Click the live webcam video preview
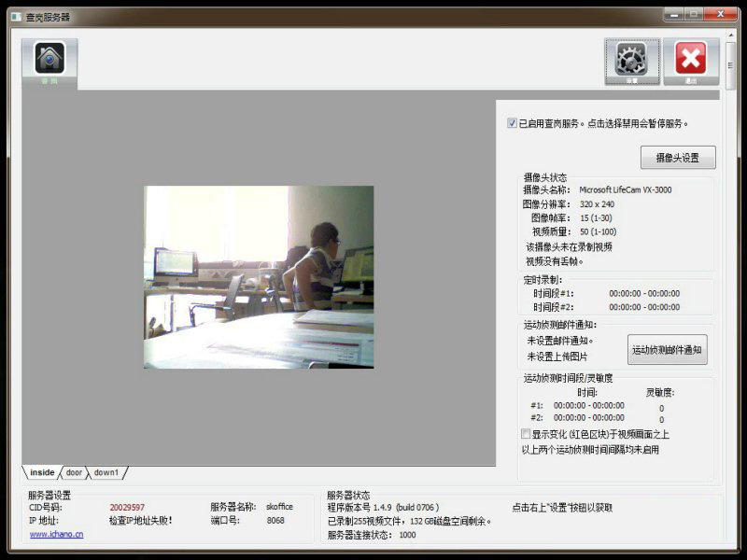The height and width of the screenshot is (560, 747). pyautogui.click(x=259, y=276)
